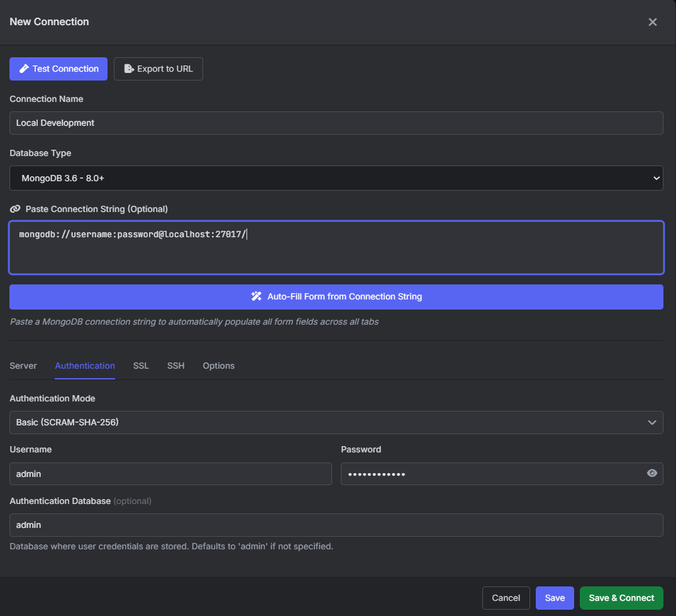
Task: Click the Database Type label
Action: point(40,153)
